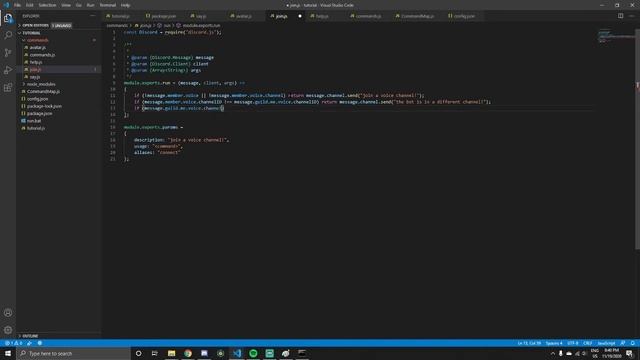Expand the Open Editors section
This screenshot has height=360, width=640.
[35, 25]
